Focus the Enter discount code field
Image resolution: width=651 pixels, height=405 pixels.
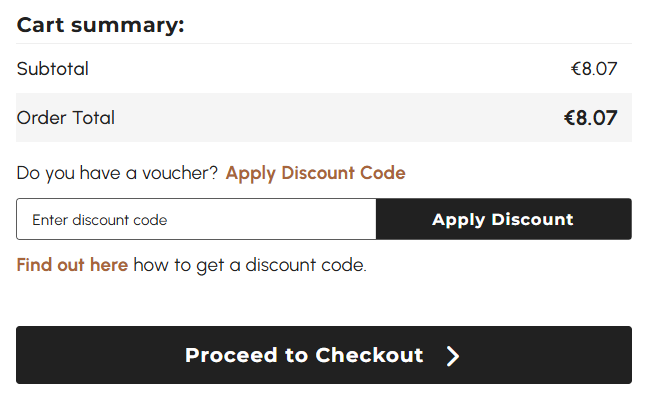(x=196, y=220)
